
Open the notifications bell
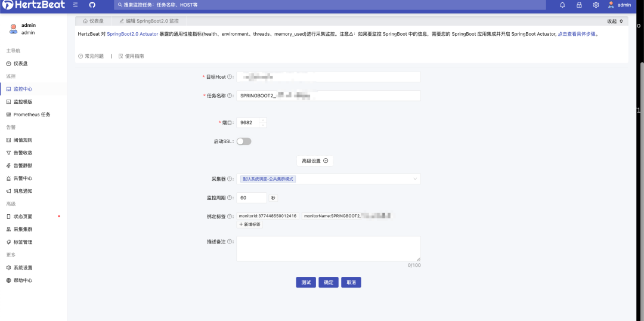click(562, 5)
